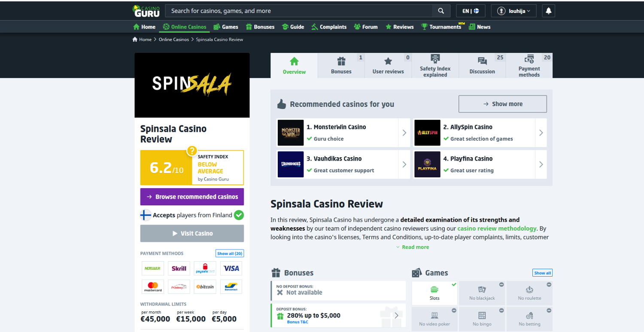Click the Show more button
The image size is (644, 332).
click(503, 104)
